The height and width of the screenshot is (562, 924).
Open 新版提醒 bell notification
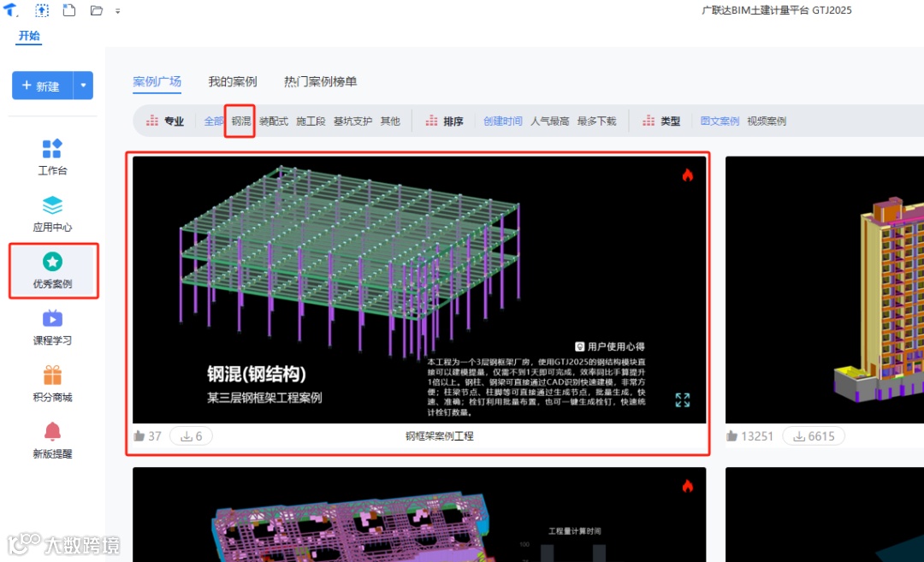[52, 440]
